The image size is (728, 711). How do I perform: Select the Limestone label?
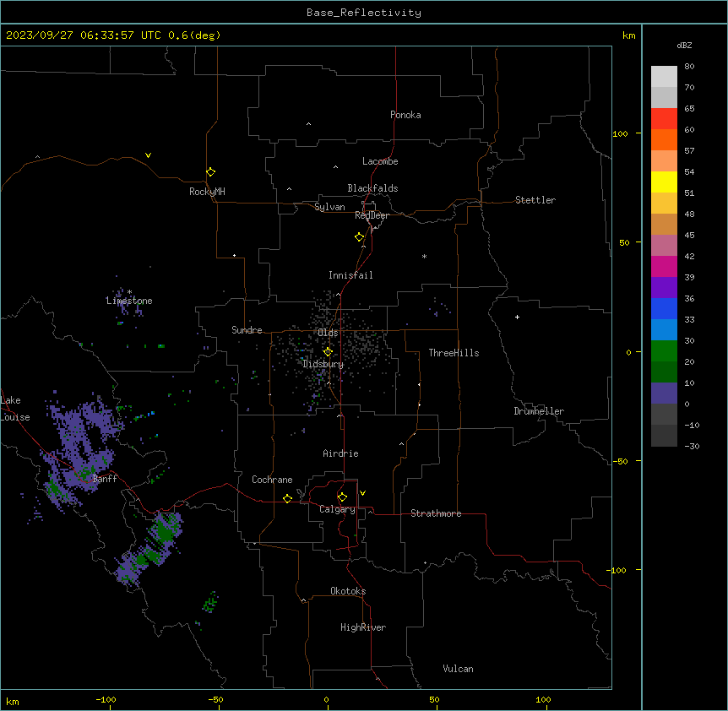click(129, 301)
